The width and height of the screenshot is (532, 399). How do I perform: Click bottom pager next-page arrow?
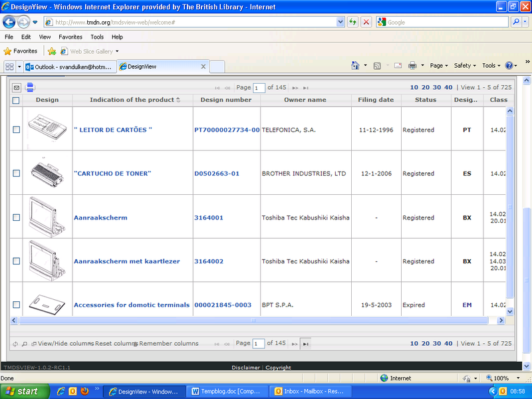(295, 344)
